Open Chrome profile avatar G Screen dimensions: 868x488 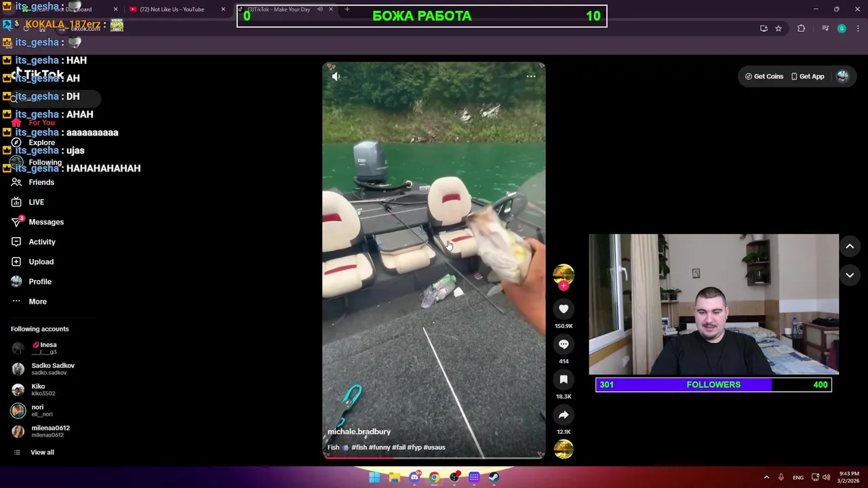[x=842, y=28]
